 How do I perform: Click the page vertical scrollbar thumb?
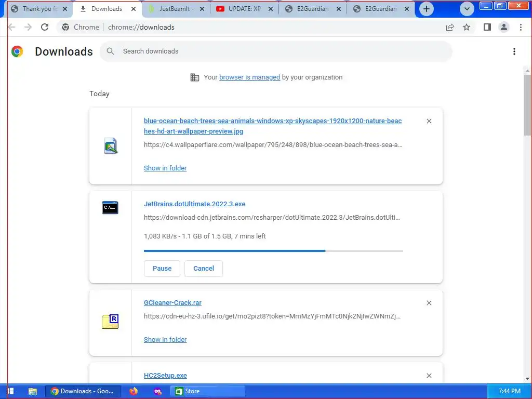point(527,105)
